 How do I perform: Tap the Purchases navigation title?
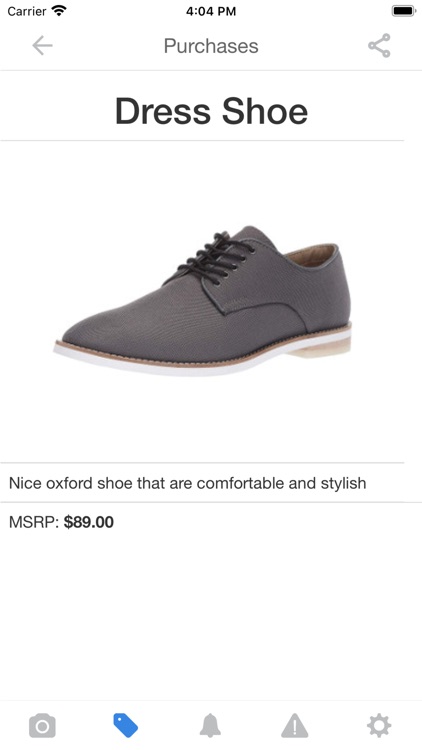[211, 46]
